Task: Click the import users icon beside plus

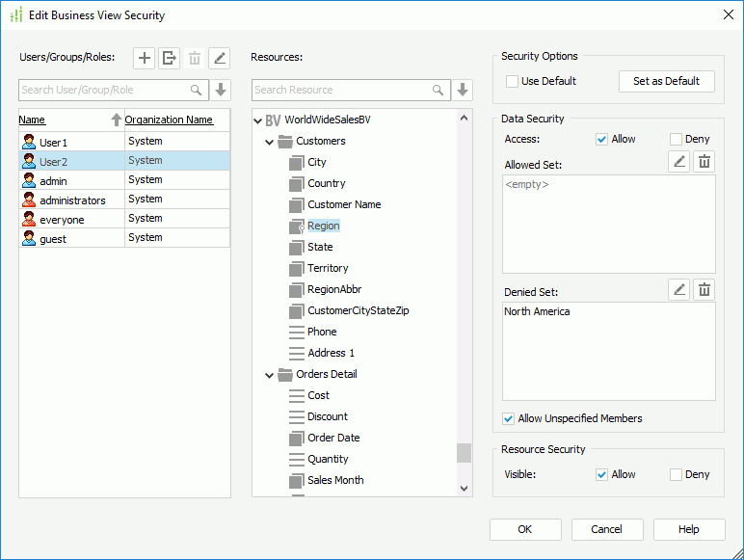Action: coord(170,58)
